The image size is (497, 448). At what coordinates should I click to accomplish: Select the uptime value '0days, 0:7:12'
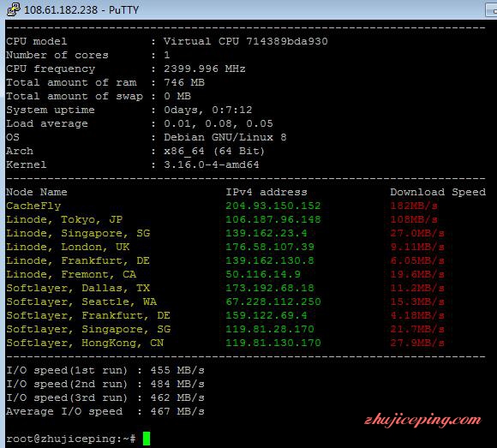coord(208,110)
